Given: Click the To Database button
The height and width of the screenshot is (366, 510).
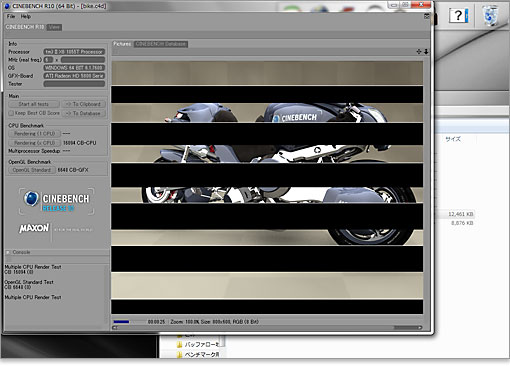Looking at the screenshot, I should [83, 113].
